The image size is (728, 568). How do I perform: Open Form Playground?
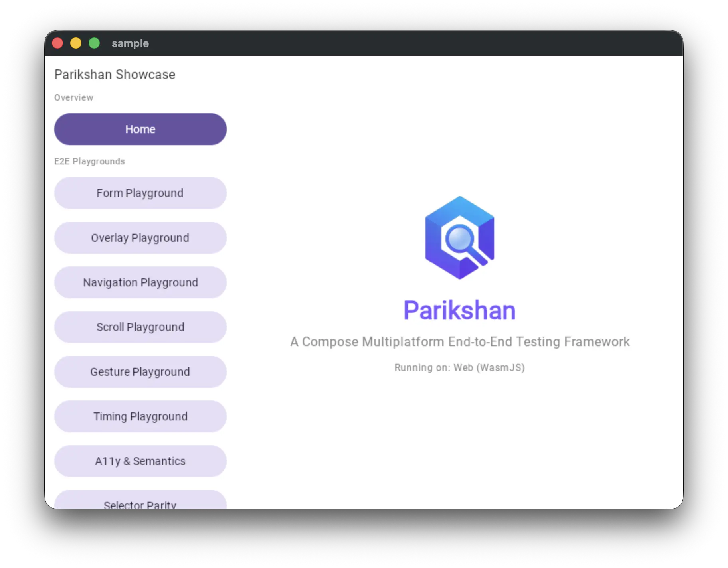(140, 193)
